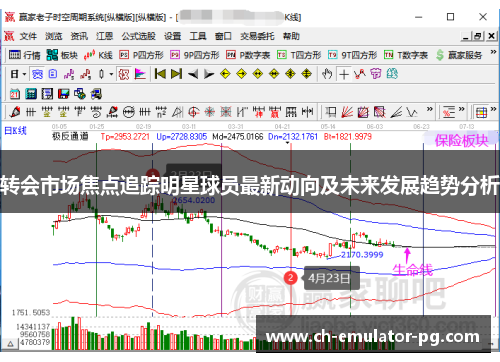
Task: Open the 江恩 menu
Action: click(104, 36)
